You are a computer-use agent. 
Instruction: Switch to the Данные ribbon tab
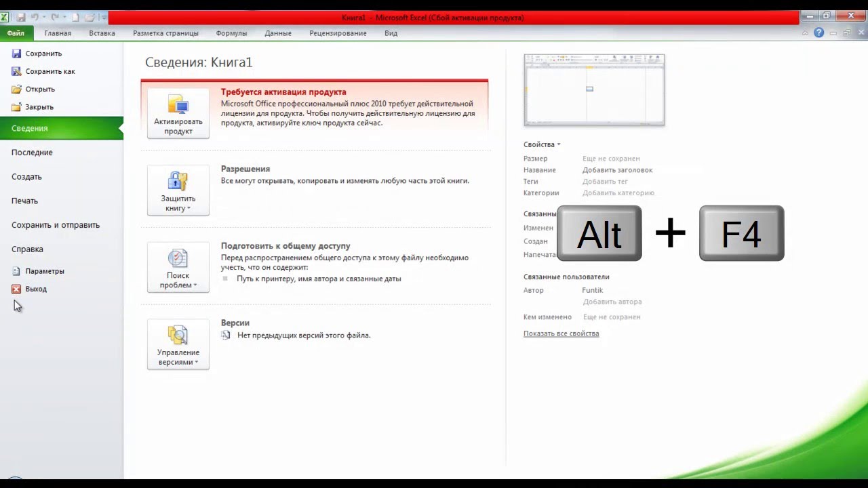(x=278, y=33)
